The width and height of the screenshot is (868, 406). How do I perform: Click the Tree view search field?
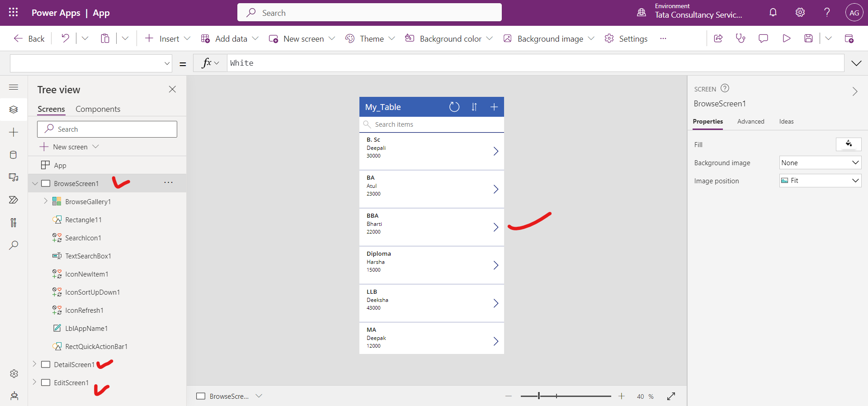(x=107, y=129)
